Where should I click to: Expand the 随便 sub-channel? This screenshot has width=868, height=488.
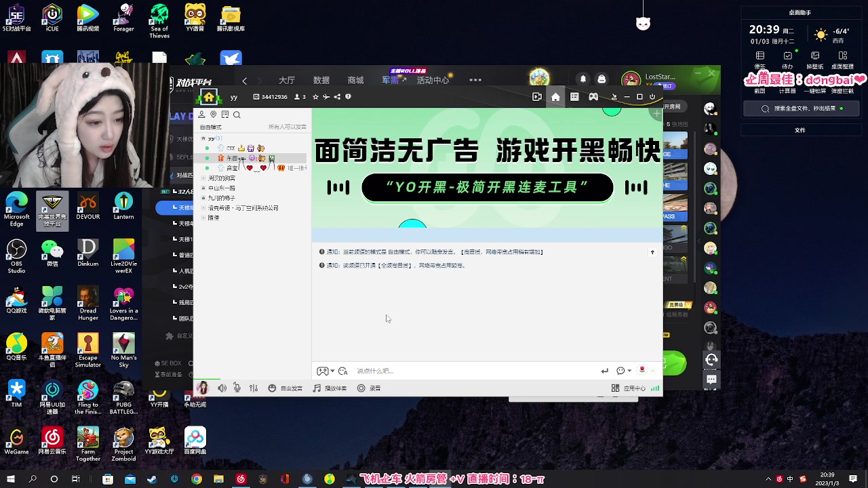pyautogui.click(x=203, y=218)
